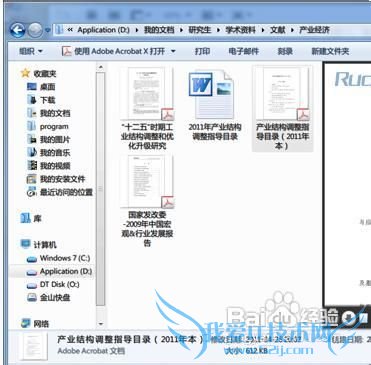Image resolution: width=371 pixels, height=365 pixels.
Task: Click the 网络 network icon in sidebar
Action: (26, 324)
